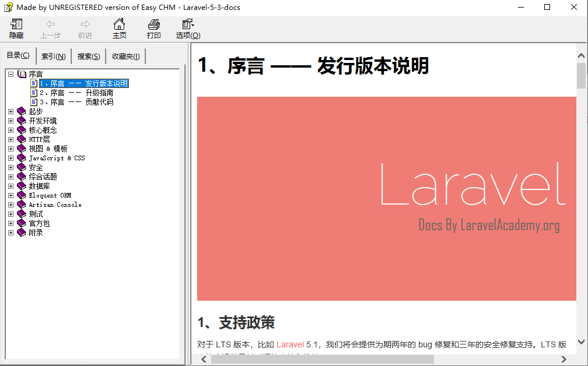Click the horizontal scrollbar right arrow
This screenshot has width=588, height=366.
[564, 359]
